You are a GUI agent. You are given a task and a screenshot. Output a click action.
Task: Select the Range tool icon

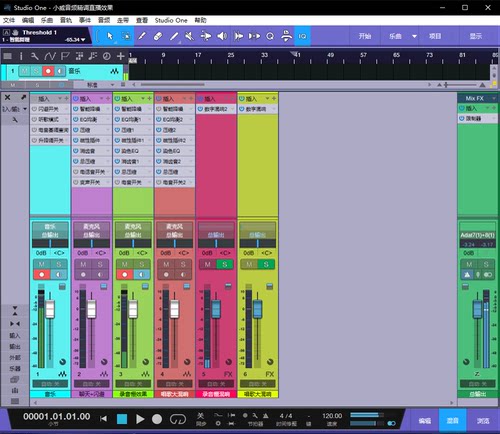coord(126,36)
